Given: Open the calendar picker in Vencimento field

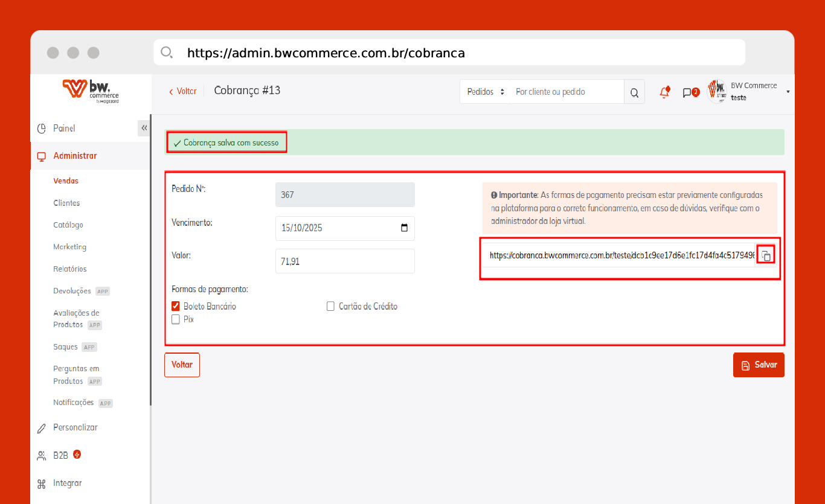Looking at the screenshot, I should coord(404,228).
